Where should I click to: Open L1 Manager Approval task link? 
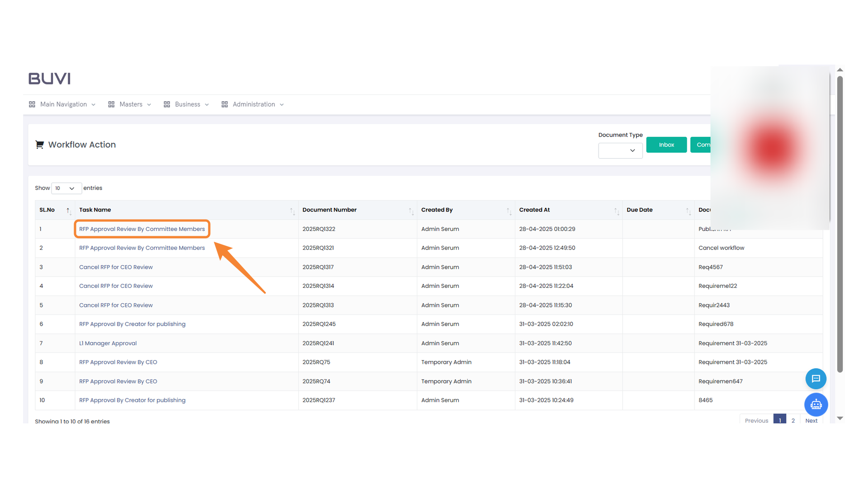(108, 343)
